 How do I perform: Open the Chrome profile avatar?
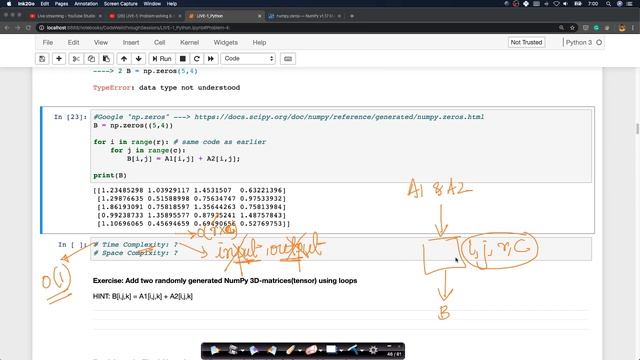(x=622, y=28)
